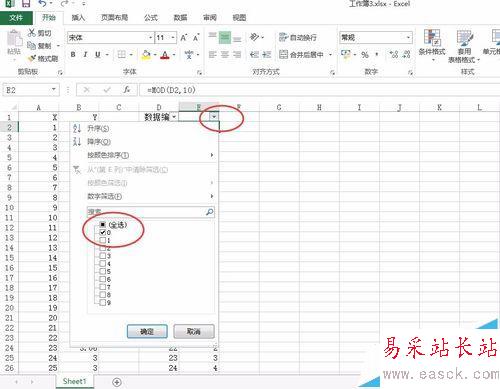Check the 1 filter value checkbox
500x389 pixels.
(103, 240)
